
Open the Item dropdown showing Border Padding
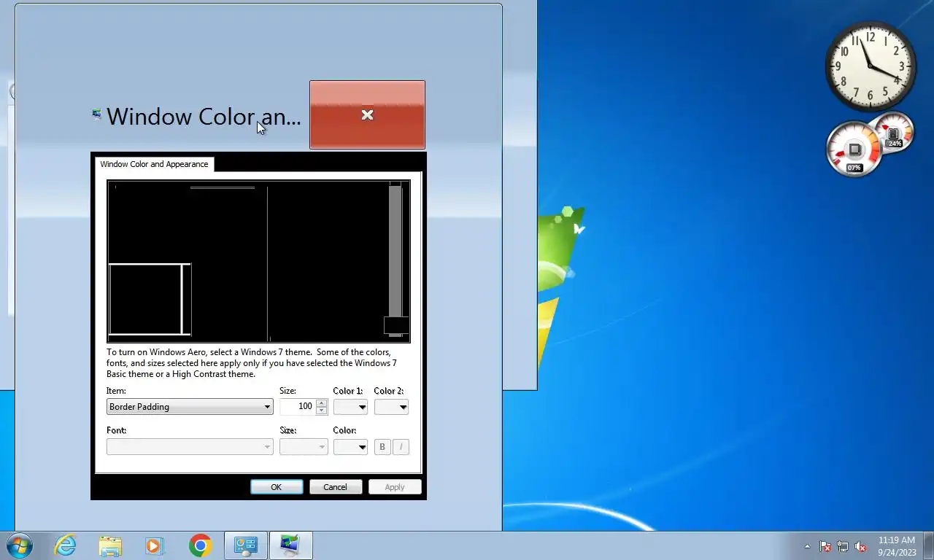coord(190,407)
